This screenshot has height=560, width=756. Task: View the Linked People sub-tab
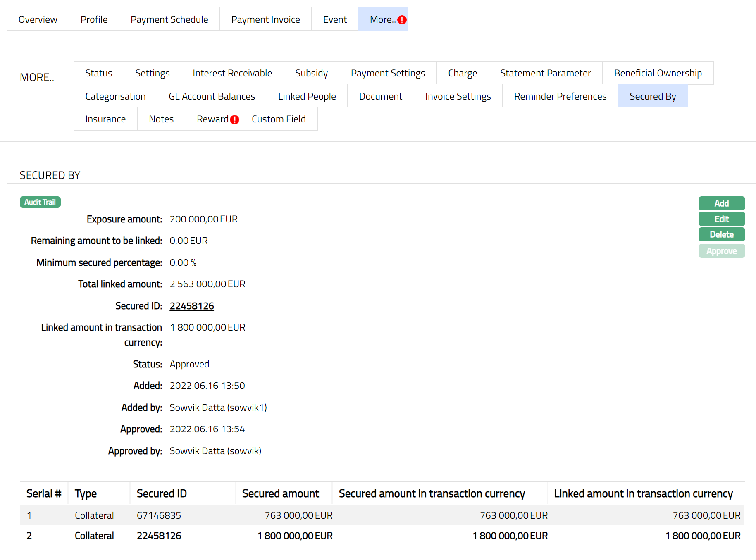pyautogui.click(x=307, y=96)
